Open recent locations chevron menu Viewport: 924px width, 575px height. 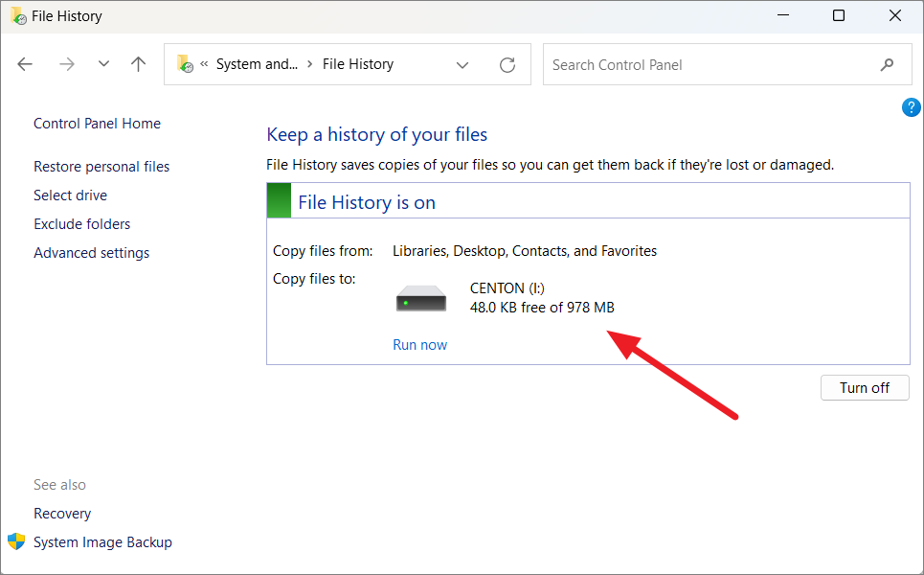point(103,64)
